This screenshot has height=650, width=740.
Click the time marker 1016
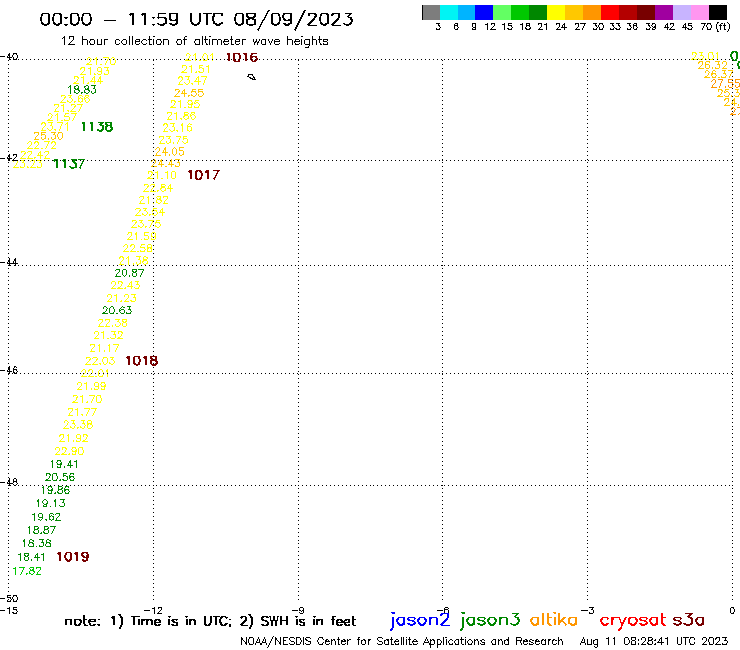click(242, 58)
